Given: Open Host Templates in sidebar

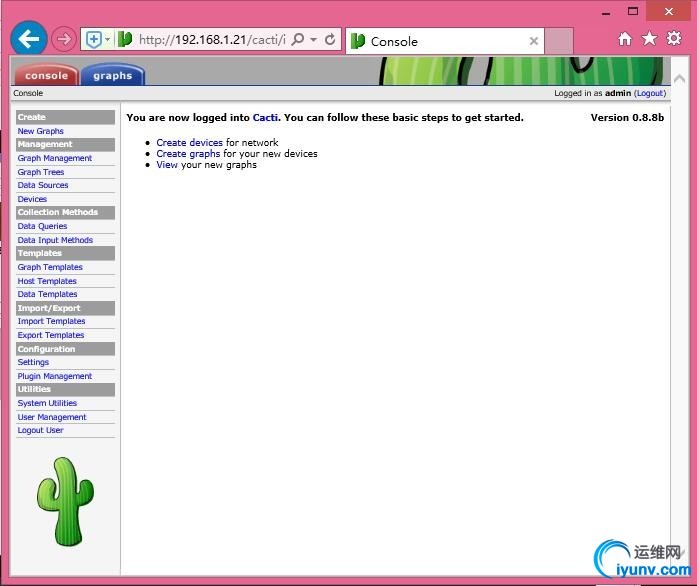Looking at the screenshot, I should (x=47, y=281).
